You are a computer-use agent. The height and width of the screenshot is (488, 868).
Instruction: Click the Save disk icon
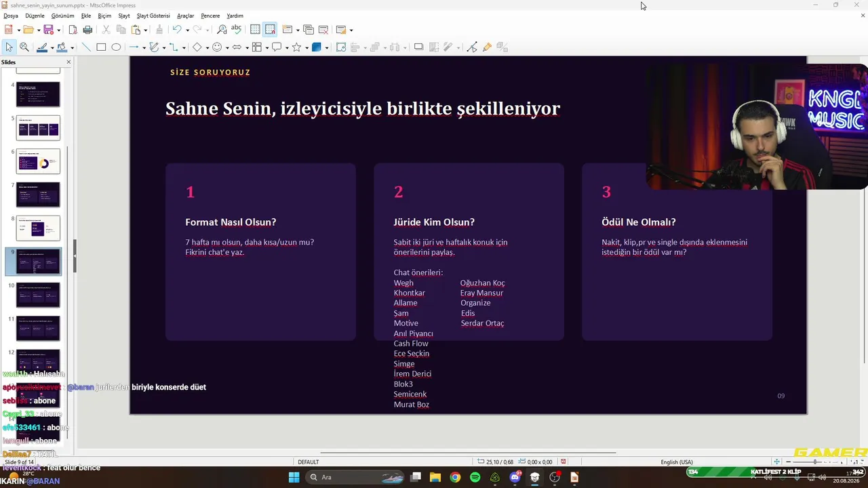48,30
